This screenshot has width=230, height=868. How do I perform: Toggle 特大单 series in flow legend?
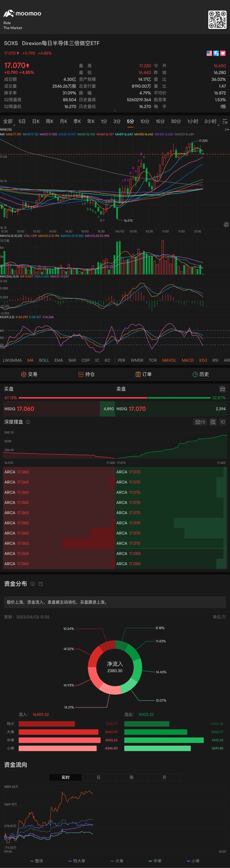(x=77, y=861)
